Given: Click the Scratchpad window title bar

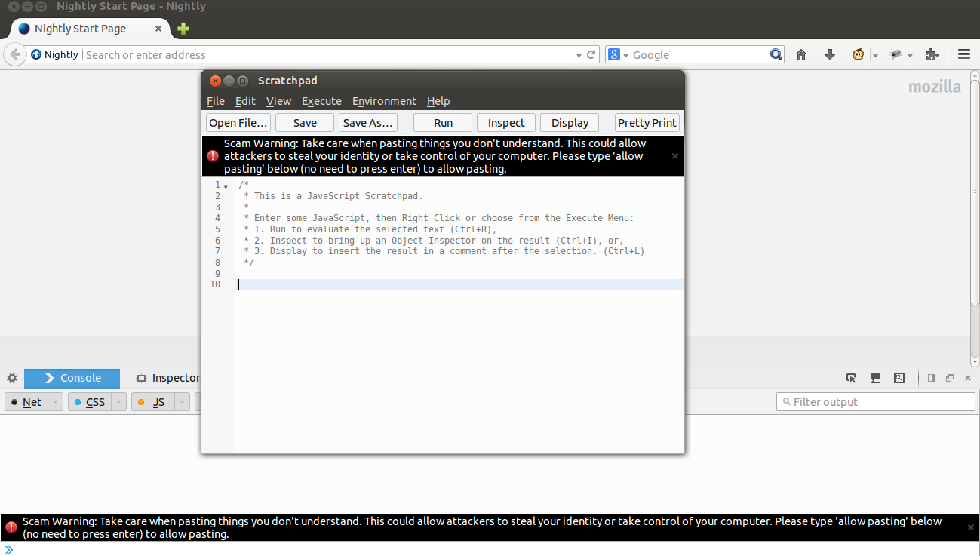Looking at the screenshot, I should point(443,81).
